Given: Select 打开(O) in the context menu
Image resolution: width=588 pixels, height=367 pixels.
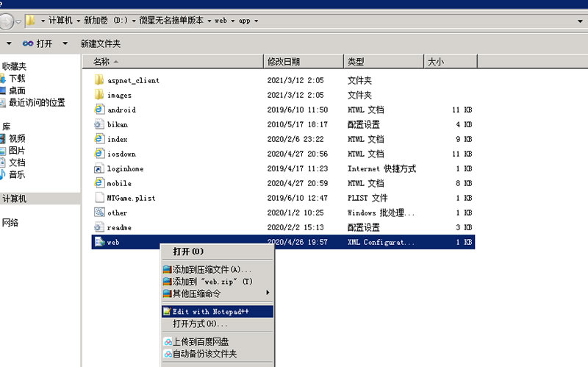Looking at the screenshot, I should point(188,252).
